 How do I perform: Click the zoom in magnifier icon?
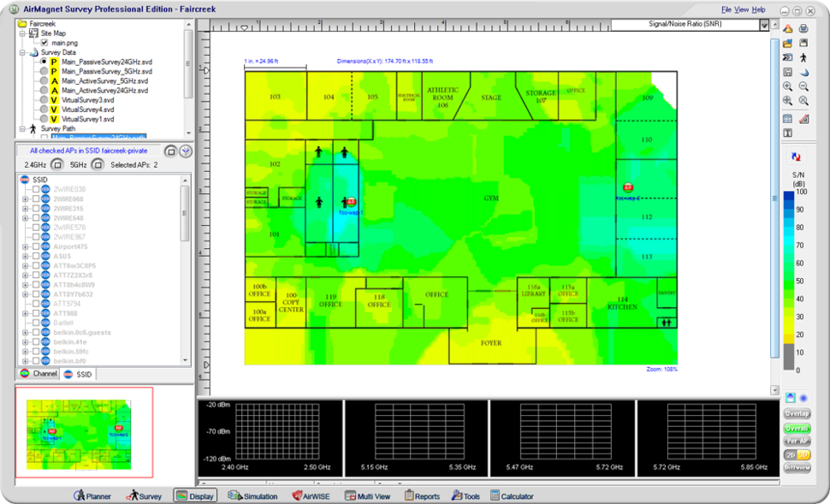[x=788, y=86]
